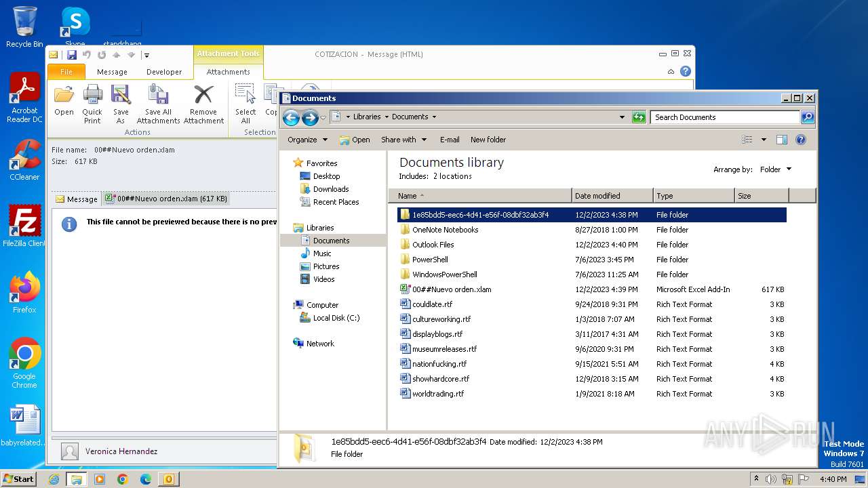Click the Search Documents field
The width and height of the screenshot is (868, 488).
coord(725,117)
